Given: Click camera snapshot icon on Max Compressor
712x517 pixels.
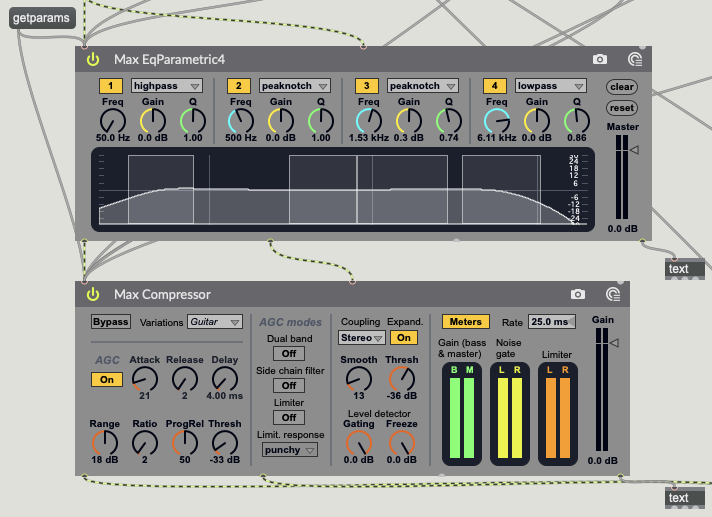Looking at the screenshot, I should click(577, 294).
